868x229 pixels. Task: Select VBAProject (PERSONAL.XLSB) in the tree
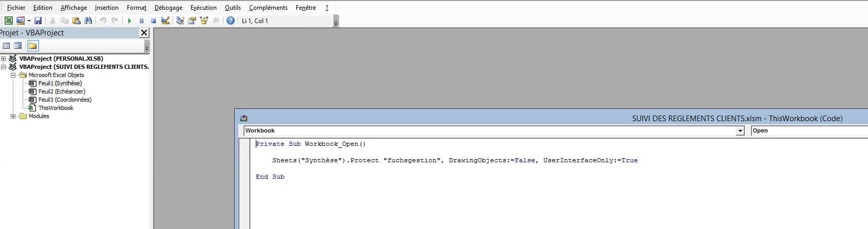61,59
